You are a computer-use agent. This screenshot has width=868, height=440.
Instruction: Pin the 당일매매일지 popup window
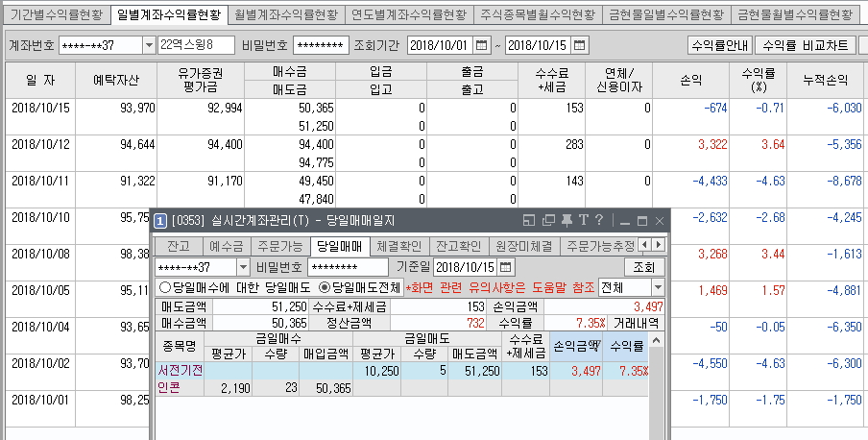pyautogui.click(x=567, y=221)
